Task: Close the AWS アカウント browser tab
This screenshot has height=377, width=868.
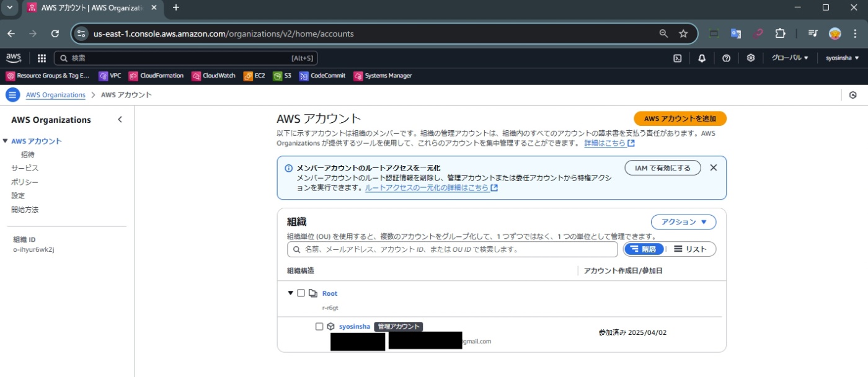Action: coord(154,8)
